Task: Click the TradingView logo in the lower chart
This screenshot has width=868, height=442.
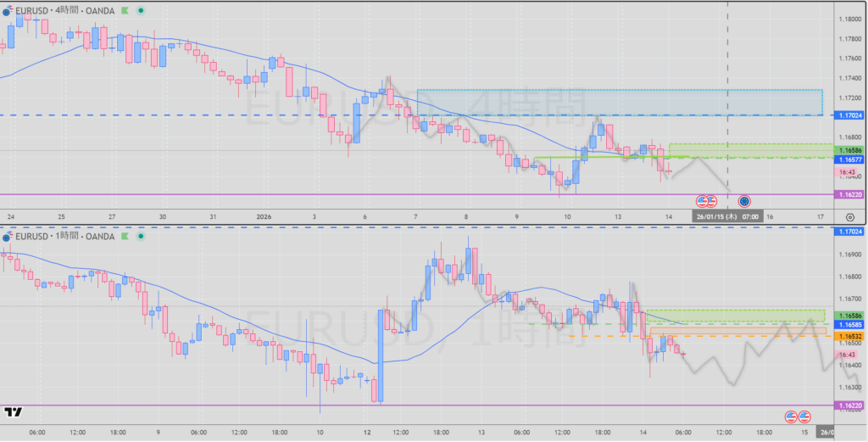Action: pyautogui.click(x=13, y=413)
